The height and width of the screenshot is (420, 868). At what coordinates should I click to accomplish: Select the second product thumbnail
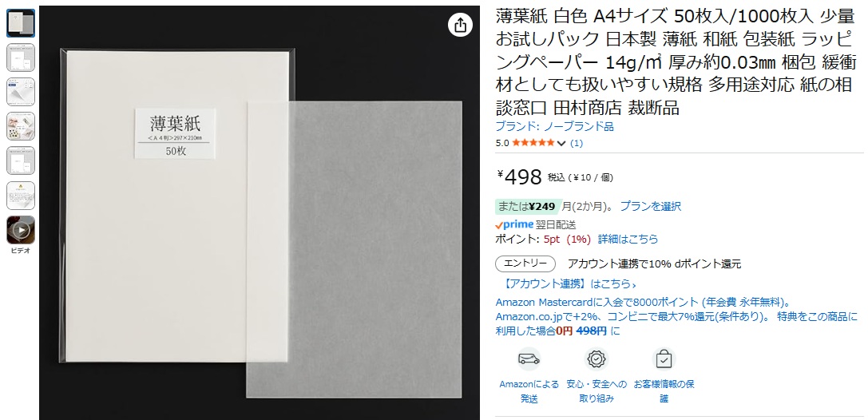point(21,57)
